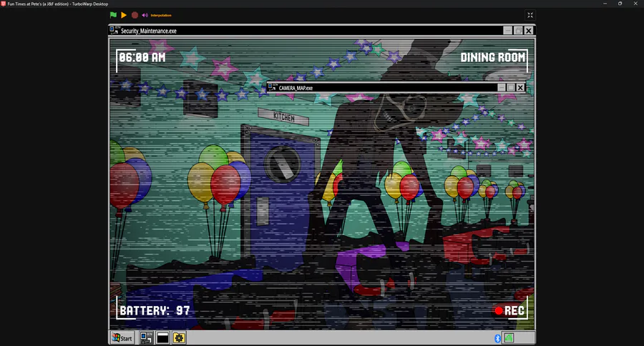
Task: Minimize the CAMERA_MAP.exe window
Action: coord(501,87)
